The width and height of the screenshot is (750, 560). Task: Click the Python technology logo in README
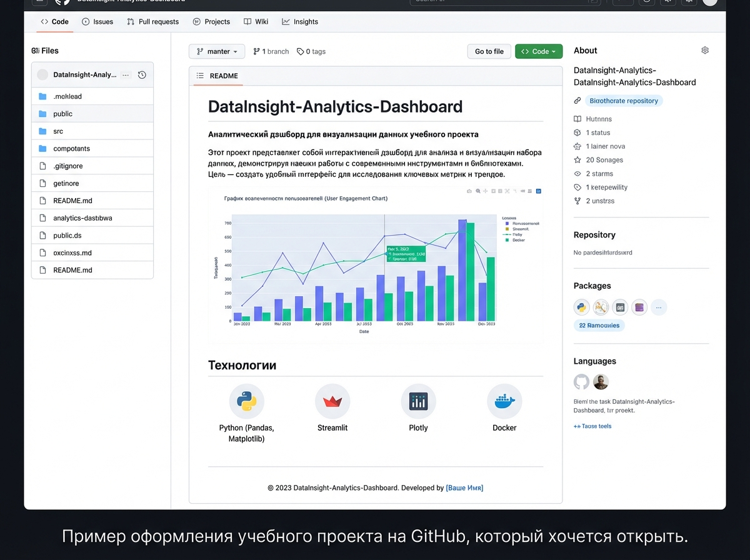(246, 401)
